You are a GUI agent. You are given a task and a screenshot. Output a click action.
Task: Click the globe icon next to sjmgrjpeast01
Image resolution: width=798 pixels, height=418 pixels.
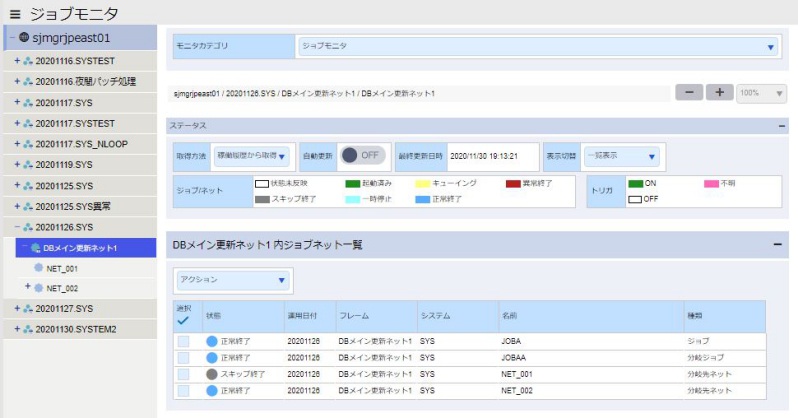[x=24, y=37]
